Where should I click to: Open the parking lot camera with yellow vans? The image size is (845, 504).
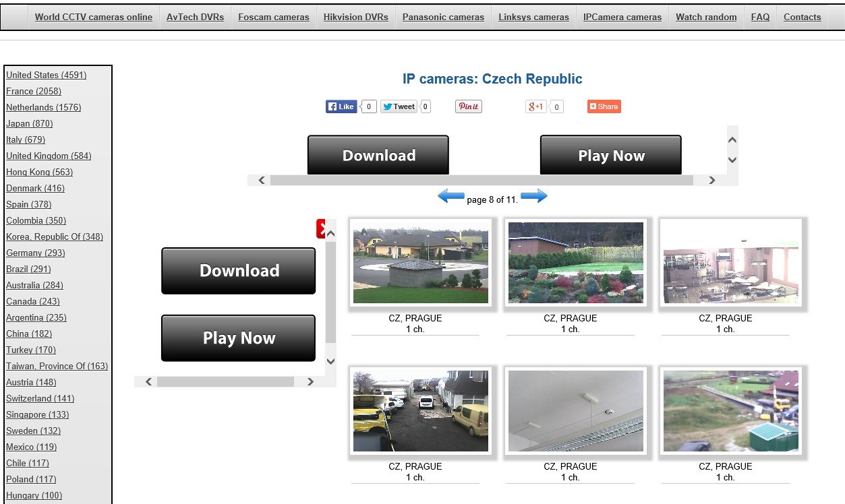click(421, 411)
